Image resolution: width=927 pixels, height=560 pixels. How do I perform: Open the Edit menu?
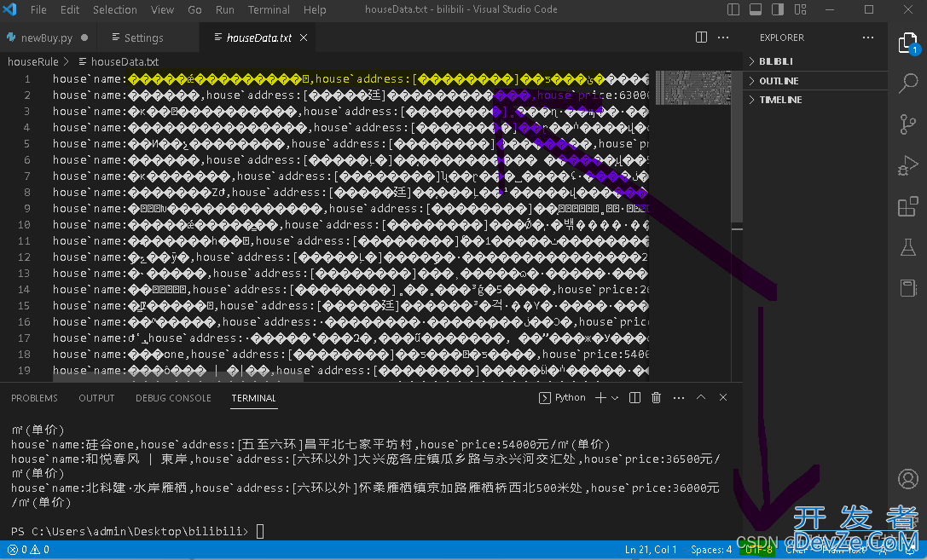[70, 9]
